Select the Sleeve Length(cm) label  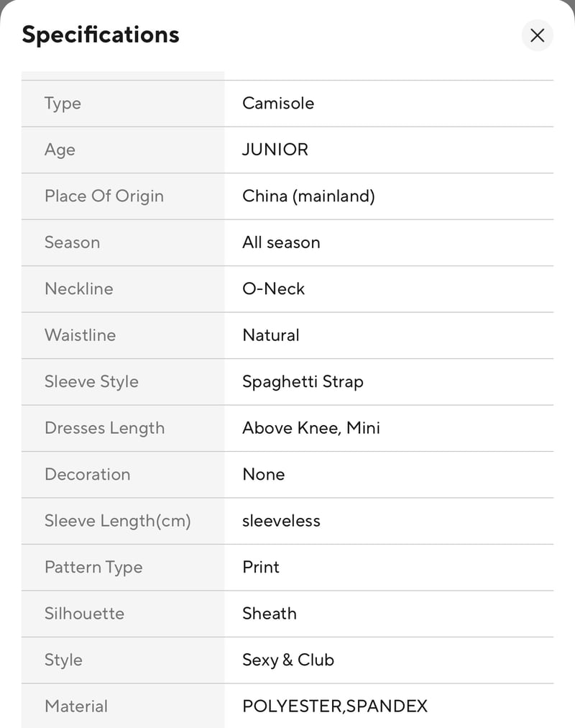pos(118,521)
